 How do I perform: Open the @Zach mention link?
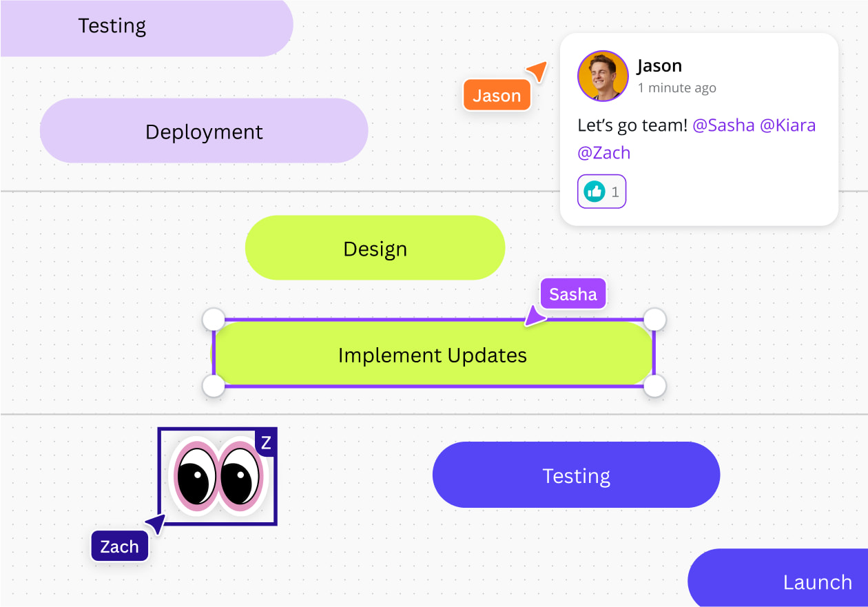click(x=603, y=152)
